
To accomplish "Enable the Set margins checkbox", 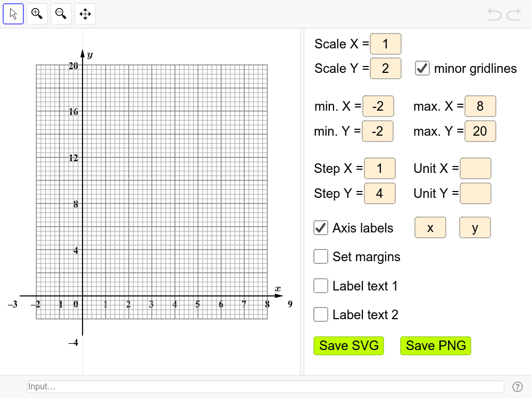I will coord(321,256).
